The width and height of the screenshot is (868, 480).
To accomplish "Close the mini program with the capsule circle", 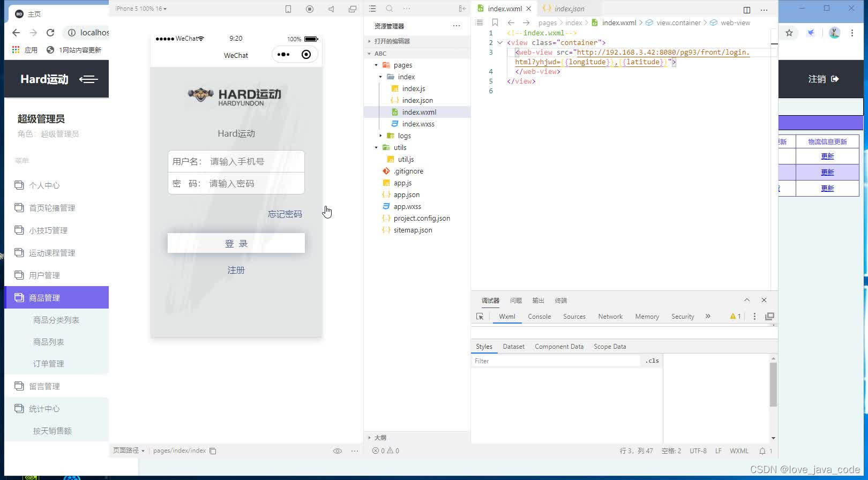I will tap(306, 54).
